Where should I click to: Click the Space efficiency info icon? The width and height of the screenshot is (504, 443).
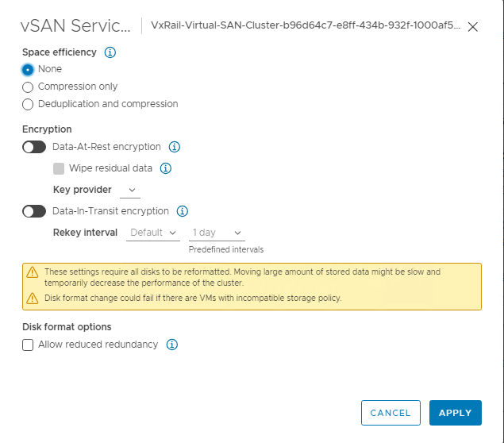click(x=110, y=52)
